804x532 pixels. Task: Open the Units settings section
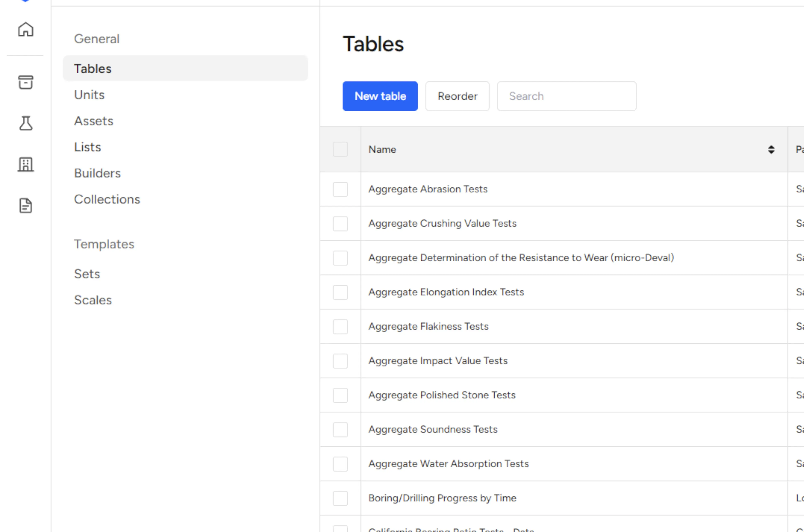[x=89, y=95]
